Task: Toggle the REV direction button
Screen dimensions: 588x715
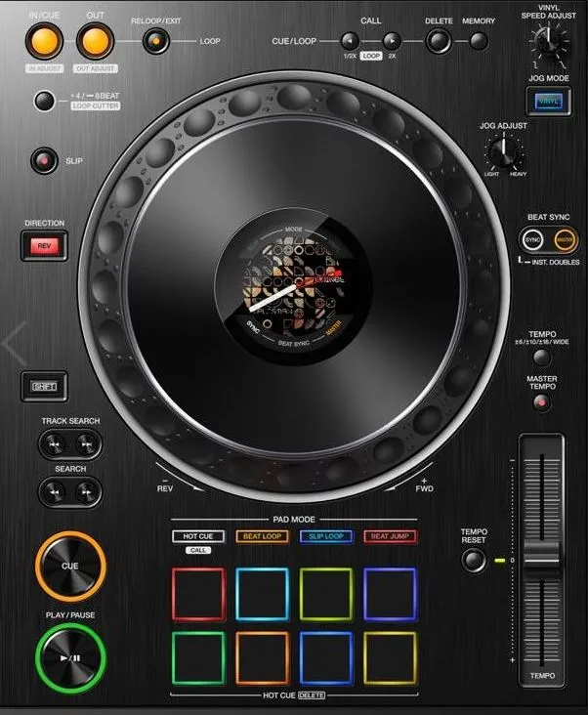Action: click(x=44, y=246)
